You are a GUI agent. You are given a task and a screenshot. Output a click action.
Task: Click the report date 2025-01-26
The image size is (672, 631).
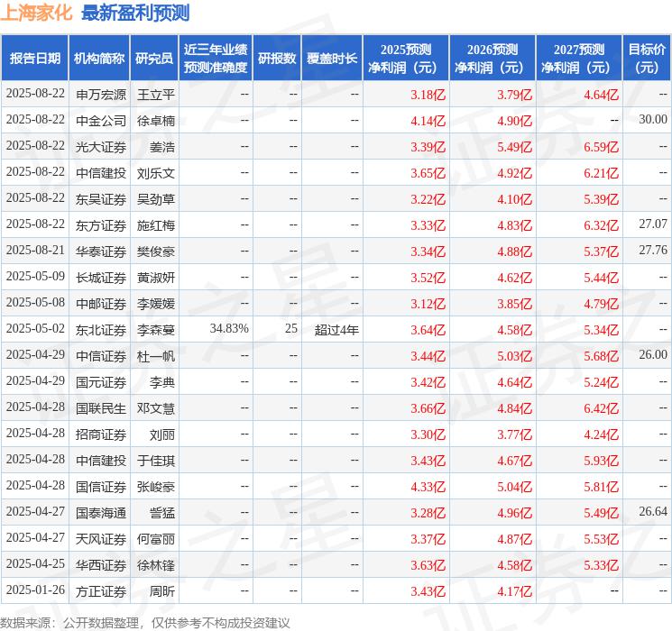35,590
